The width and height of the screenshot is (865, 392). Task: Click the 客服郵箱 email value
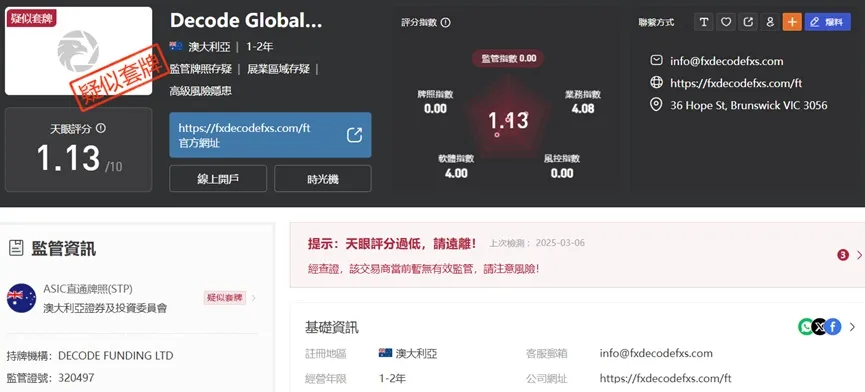[656, 353]
